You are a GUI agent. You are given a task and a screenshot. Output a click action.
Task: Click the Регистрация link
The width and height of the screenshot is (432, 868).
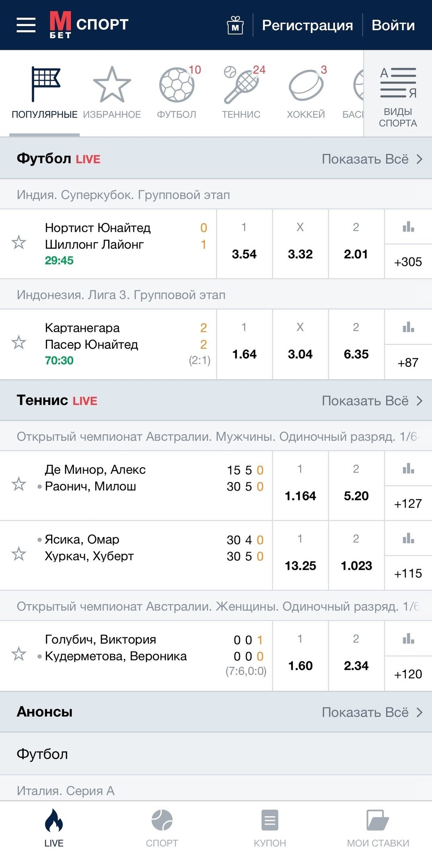coord(307,25)
